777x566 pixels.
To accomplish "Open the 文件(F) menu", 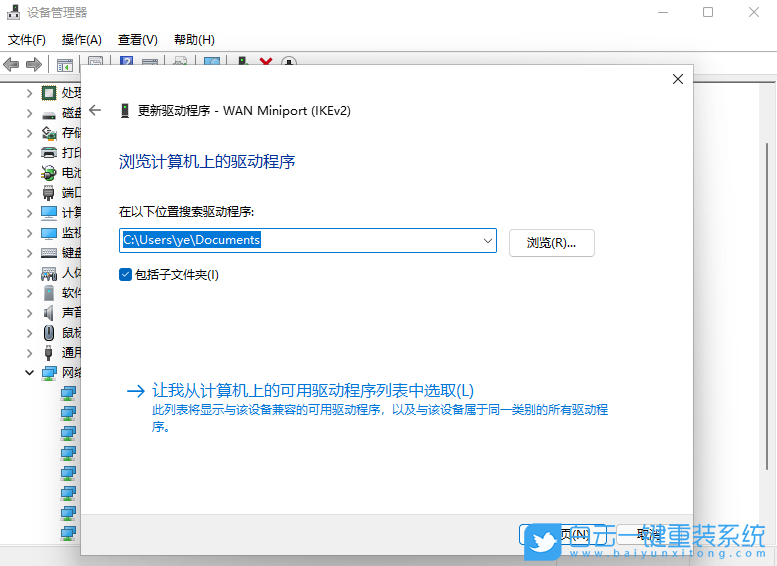I will click(x=27, y=40).
